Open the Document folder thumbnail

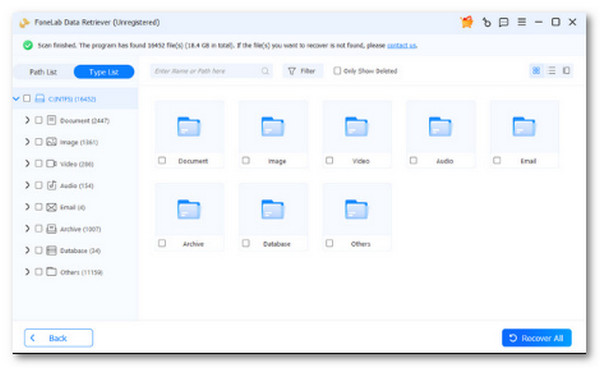(x=189, y=127)
